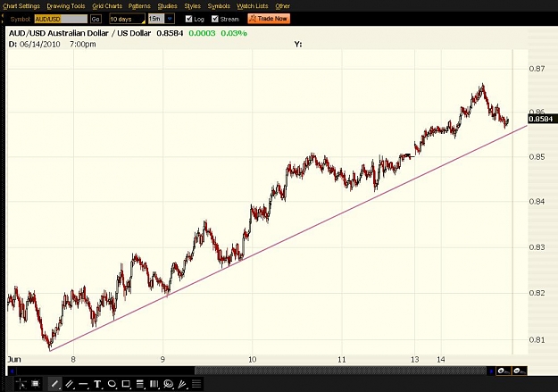Image resolution: width=558 pixels, height=392 pixels.
Task: Click the 0.82 price axis label
Action: coord(537,293)
